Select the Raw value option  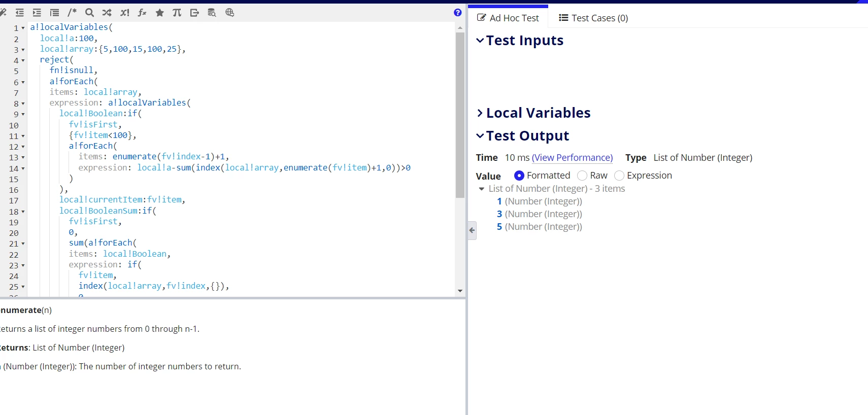pyautogui.click(x=582, y=176)
